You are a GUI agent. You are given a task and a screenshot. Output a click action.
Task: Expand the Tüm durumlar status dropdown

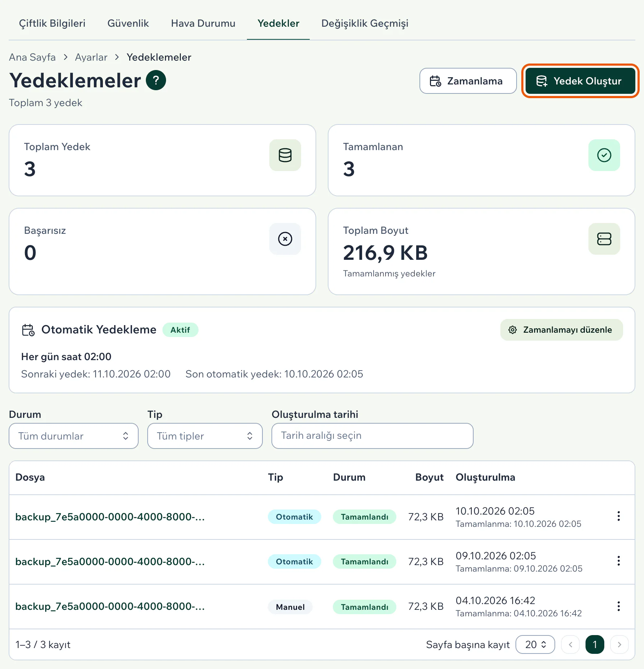point(74,436)
